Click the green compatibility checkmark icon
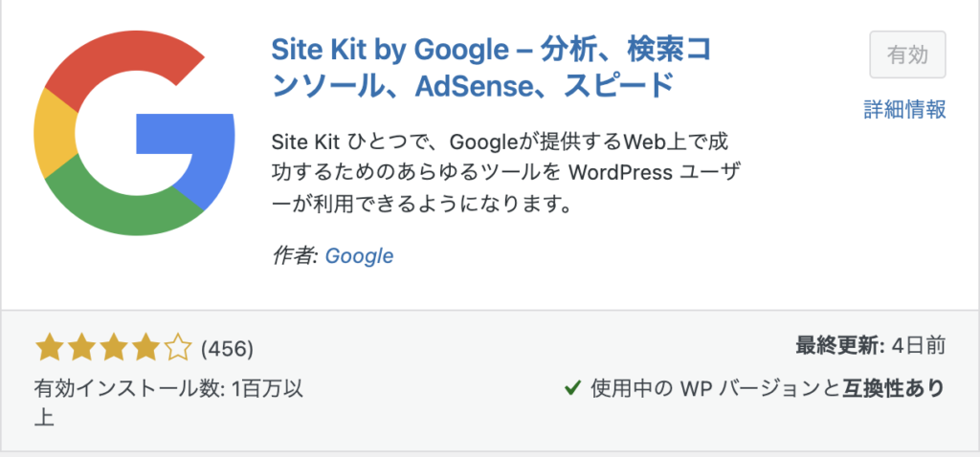 tap(572, 388)
